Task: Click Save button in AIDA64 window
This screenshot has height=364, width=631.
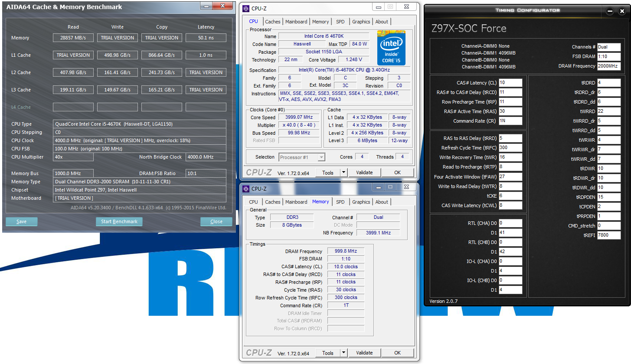Action: [21, 221]
